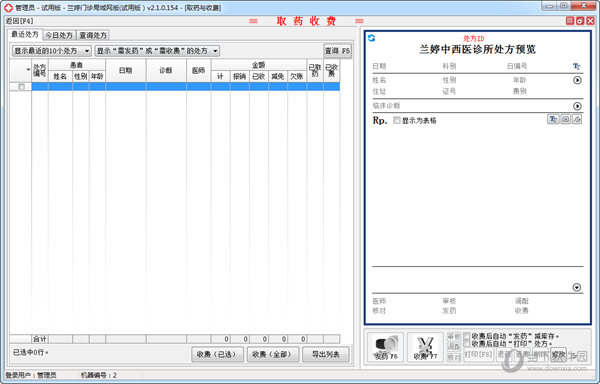Click the 已取药 column header

click(x=315, y=70)
